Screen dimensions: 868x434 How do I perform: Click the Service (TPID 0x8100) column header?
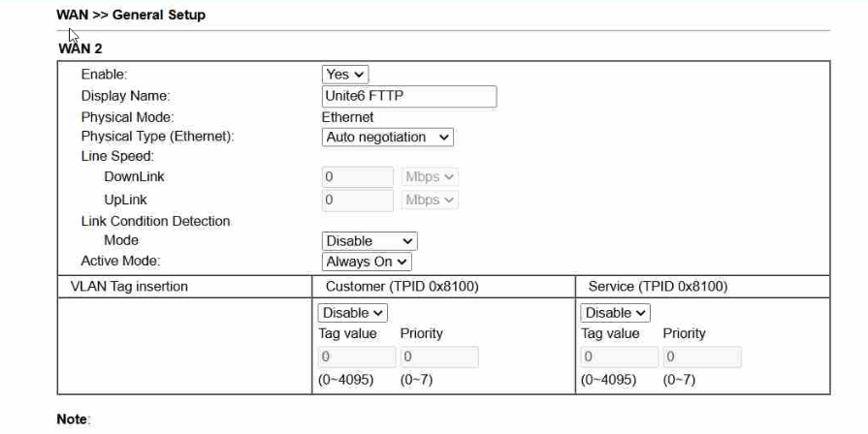click(658, 287)
